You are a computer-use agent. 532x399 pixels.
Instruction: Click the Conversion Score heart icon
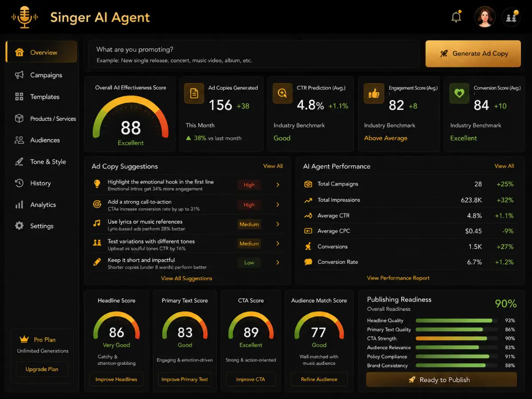[x=459, y=94]
